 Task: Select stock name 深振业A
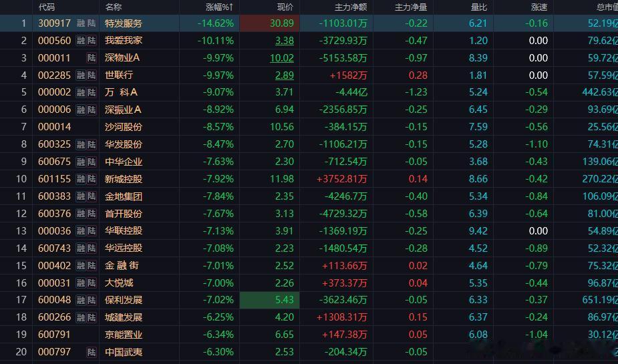pos(123,110)
